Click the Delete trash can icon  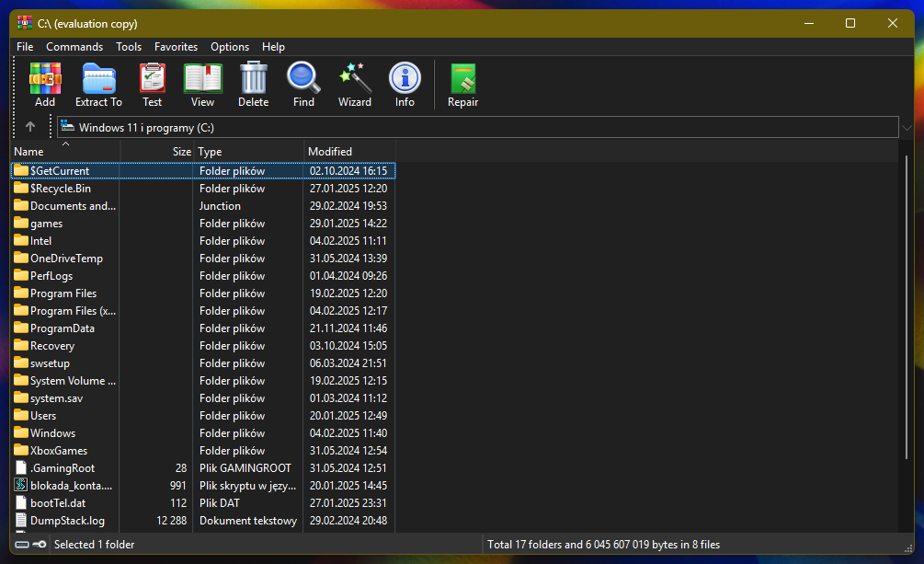[x=253, y=79]
